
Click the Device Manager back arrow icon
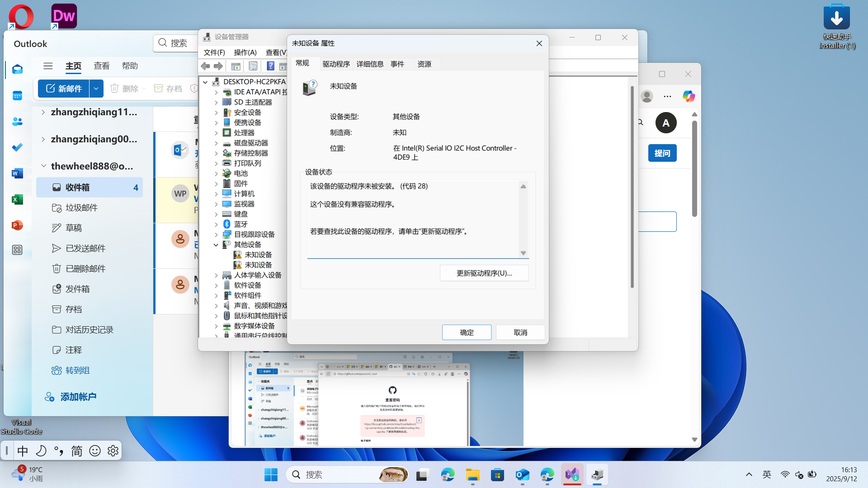(x=205, y=66)
